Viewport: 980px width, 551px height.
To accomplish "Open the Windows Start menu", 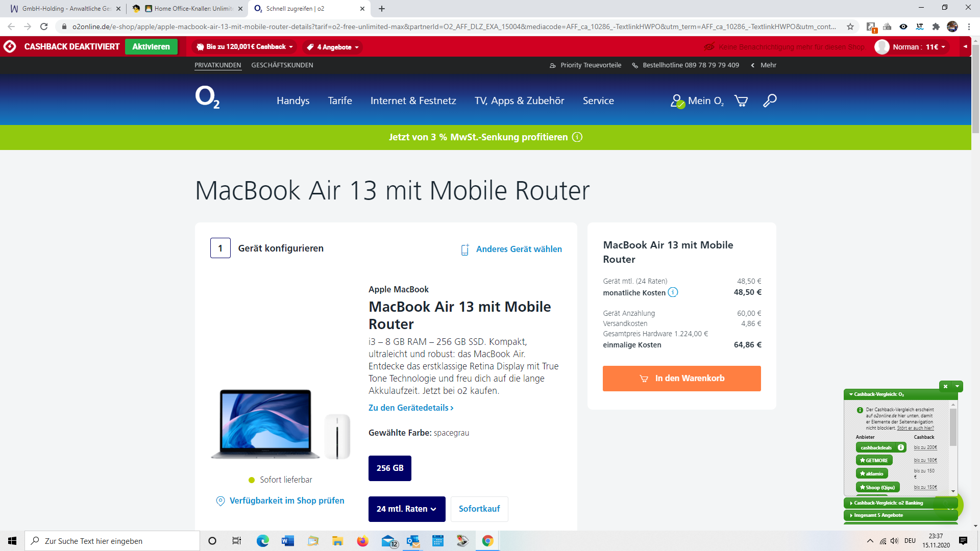I will coord(12,541).
